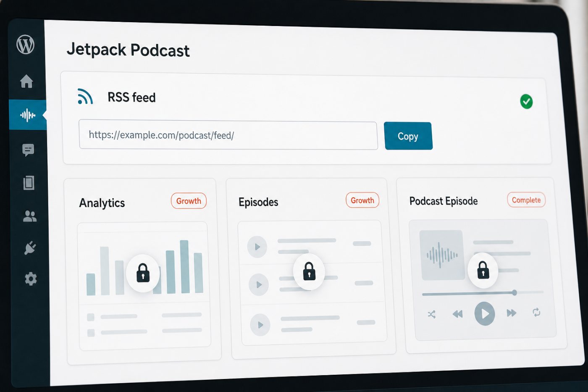Play the first episode in Episodes list

(257, 247)
